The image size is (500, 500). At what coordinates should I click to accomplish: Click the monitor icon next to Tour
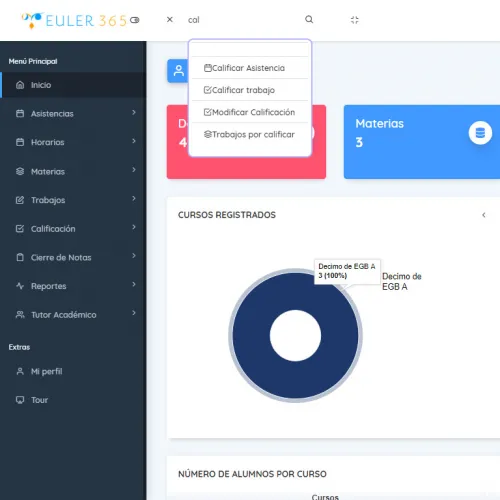click(20, 400)
